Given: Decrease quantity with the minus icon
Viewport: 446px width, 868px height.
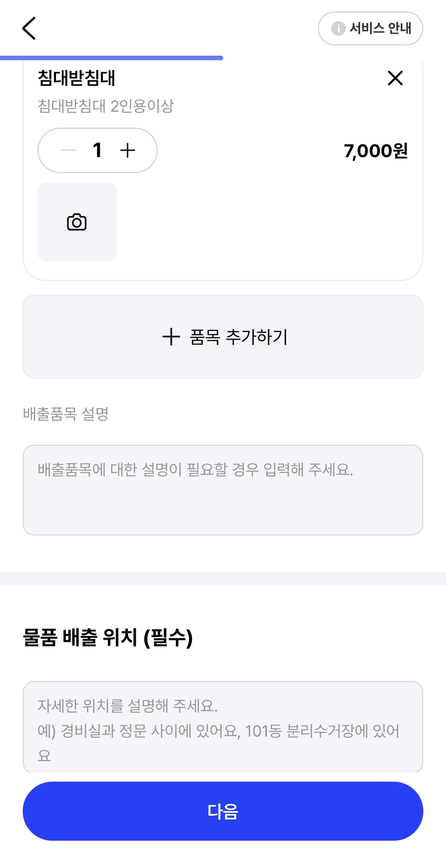Looking at the screenshot, I should [68, 150].
